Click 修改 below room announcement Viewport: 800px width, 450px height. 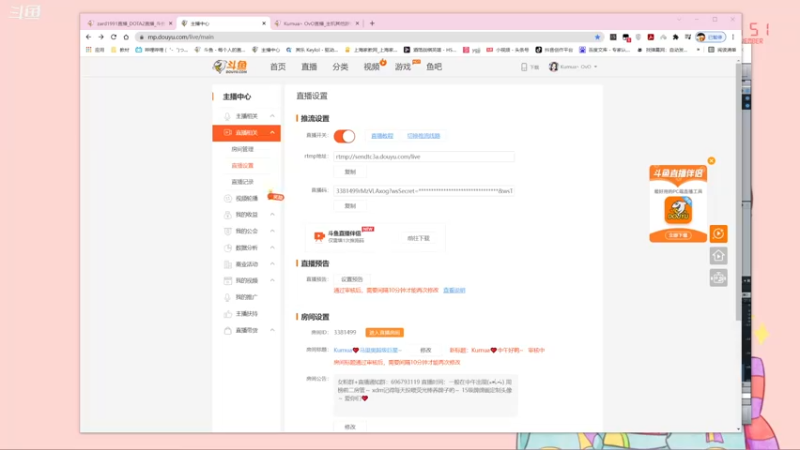coord(350,427)
